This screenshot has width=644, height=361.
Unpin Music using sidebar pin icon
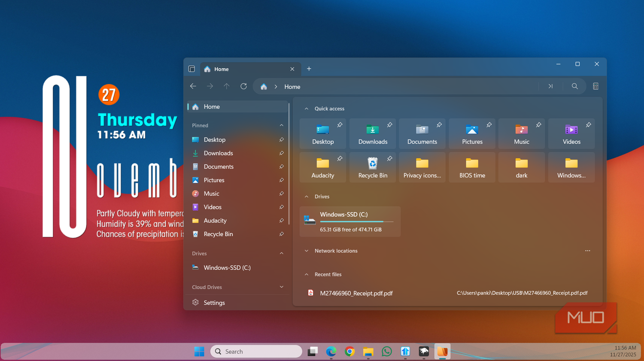point(282,194)
